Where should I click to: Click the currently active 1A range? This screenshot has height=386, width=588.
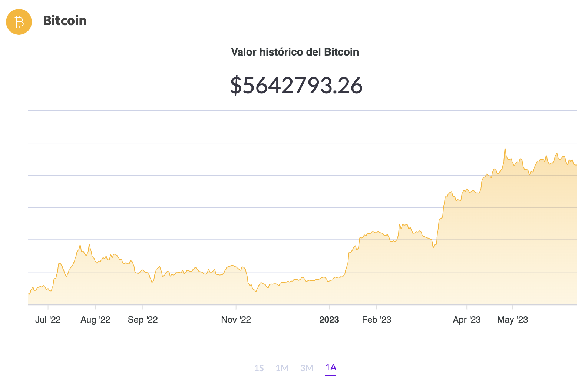tap(331, 368)
